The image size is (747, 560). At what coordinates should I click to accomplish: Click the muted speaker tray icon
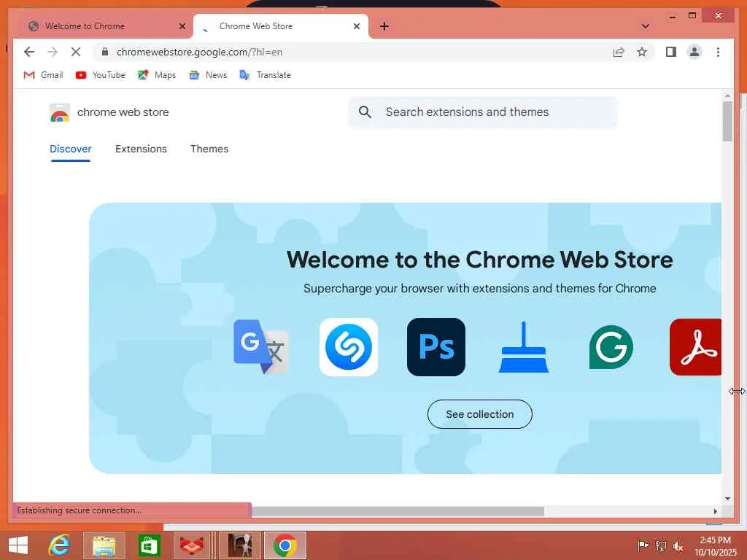pos(678,545)
